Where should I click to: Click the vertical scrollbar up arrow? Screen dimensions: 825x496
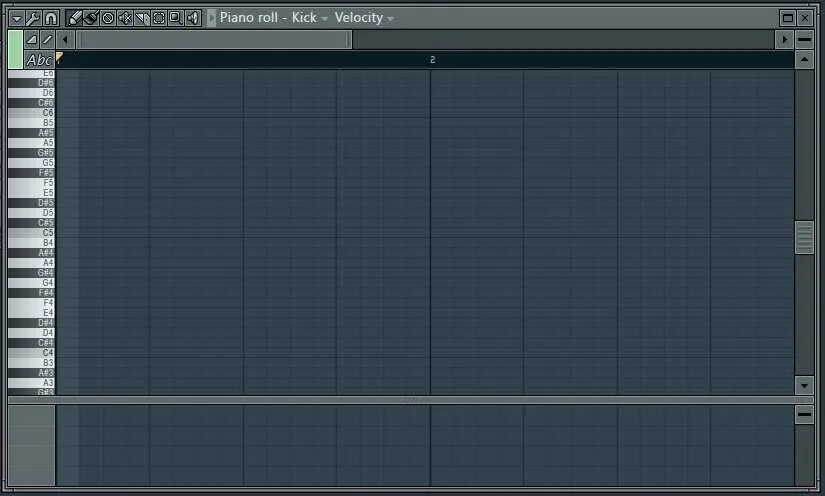point(804,60)
